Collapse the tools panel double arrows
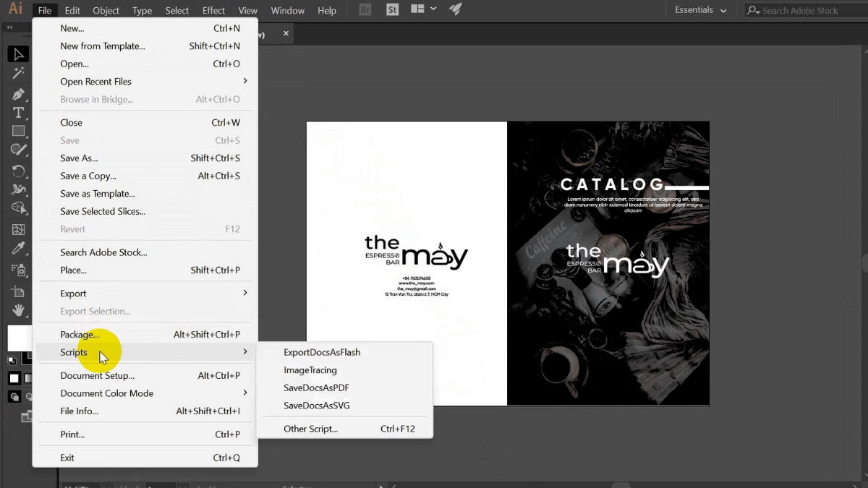868x488 pixels. tap(10, 27)
